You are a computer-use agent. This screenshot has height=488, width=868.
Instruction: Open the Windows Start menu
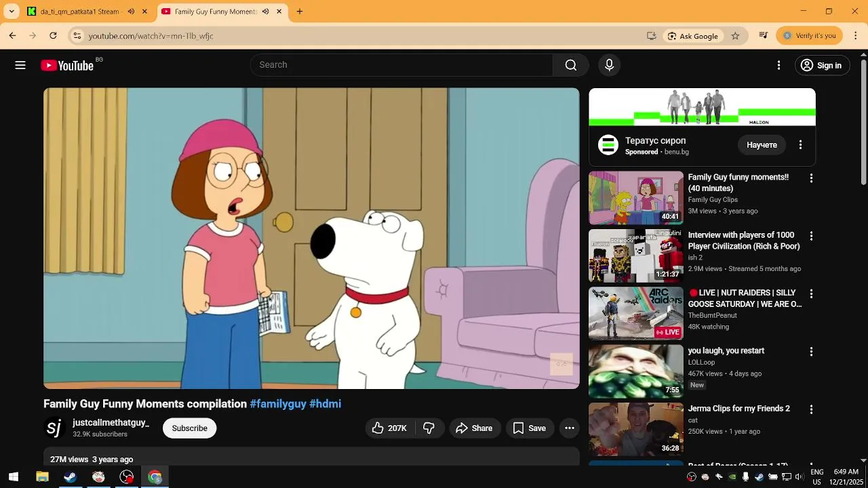click(14, 477)
